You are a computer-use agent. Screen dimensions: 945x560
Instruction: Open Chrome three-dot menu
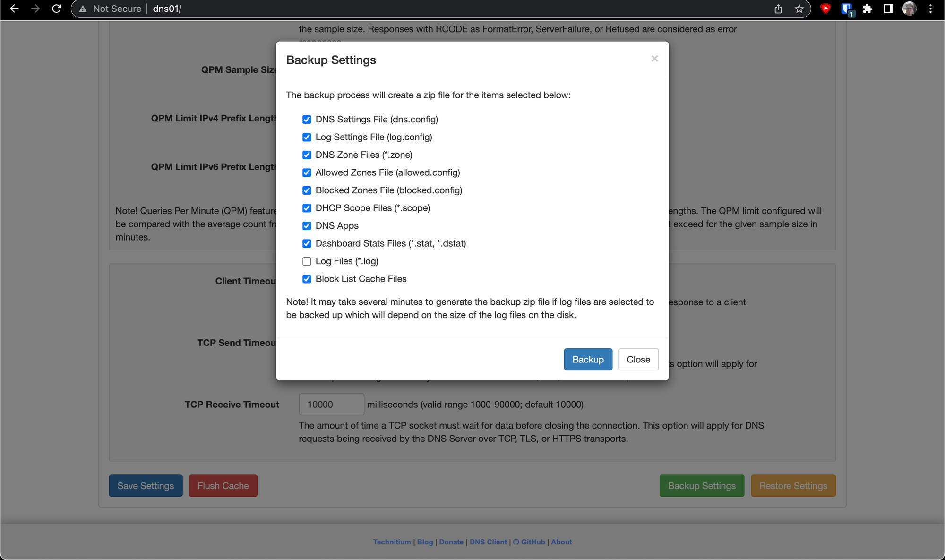click(930, 9)
